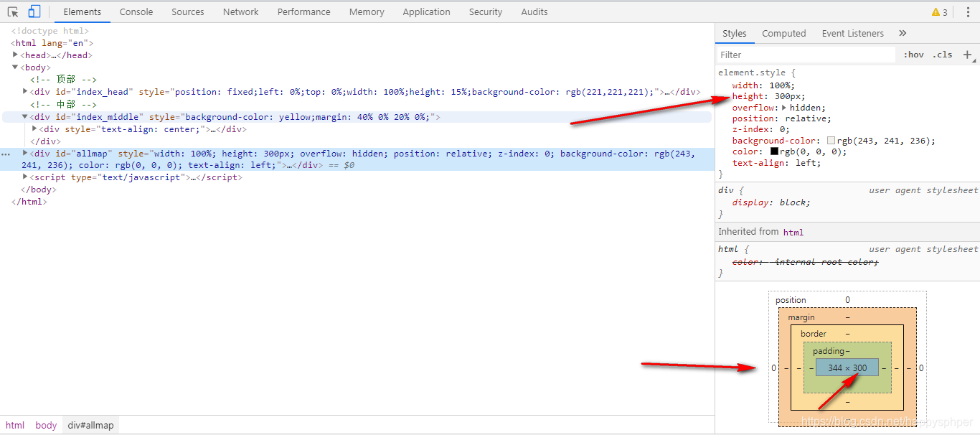Open the Sources tab

pos(188,12)
